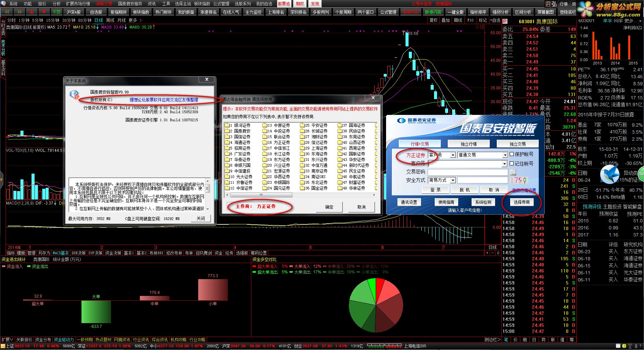This screenshot has width=644, height=350.
Task: Click the red P icon beside 603001
Action: tap(505, 21)
